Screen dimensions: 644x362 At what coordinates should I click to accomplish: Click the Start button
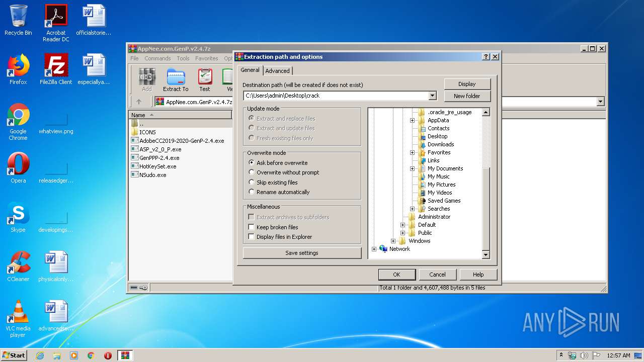[14, 355]
